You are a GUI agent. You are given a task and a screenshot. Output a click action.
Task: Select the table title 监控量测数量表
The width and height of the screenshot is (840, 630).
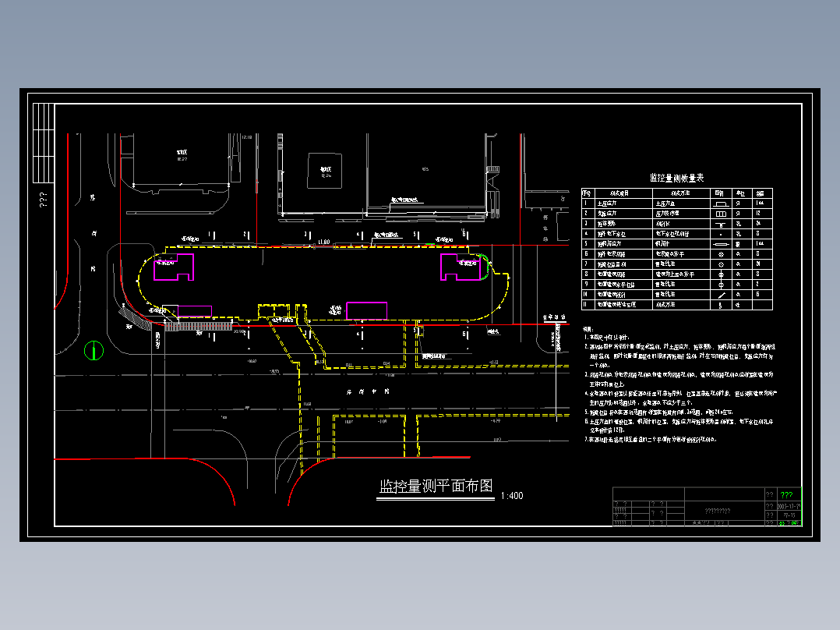pos(676,178)
